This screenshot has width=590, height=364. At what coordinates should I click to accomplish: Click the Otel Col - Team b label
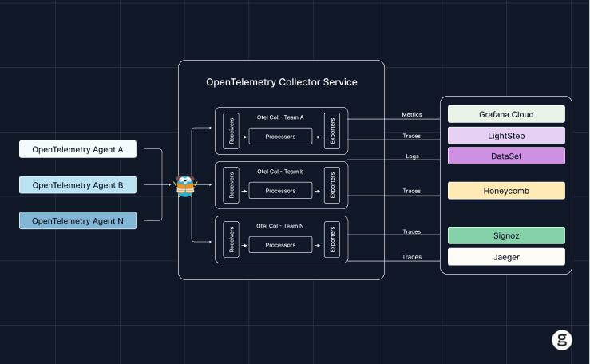point(280,172)
